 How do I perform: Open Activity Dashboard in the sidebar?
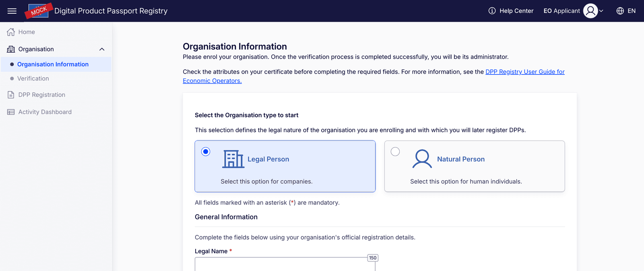(x=45, y=112)
